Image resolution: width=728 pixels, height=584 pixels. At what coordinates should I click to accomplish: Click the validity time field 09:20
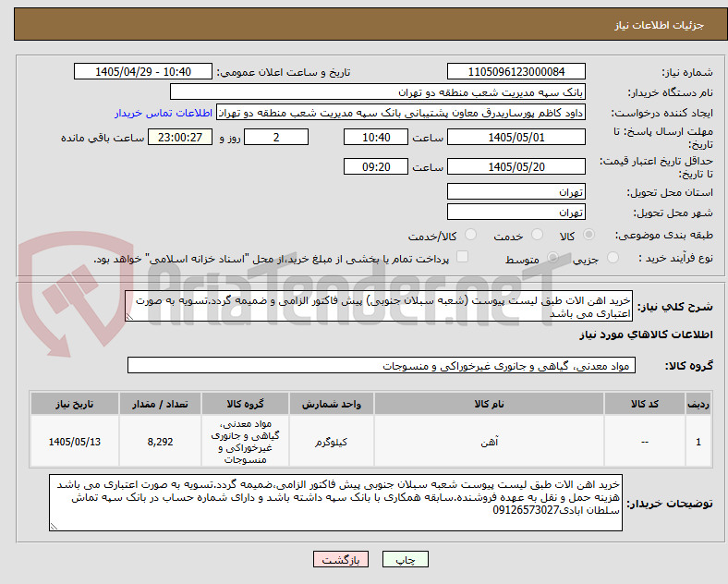(376, 166)
